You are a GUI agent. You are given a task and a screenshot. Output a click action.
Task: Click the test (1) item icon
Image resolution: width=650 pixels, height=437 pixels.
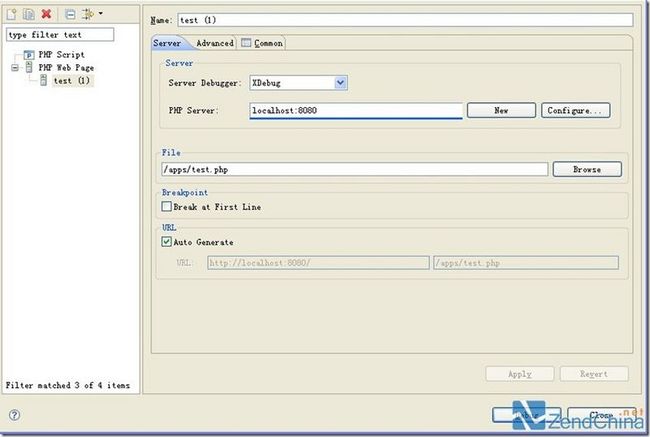pos(44,80)
